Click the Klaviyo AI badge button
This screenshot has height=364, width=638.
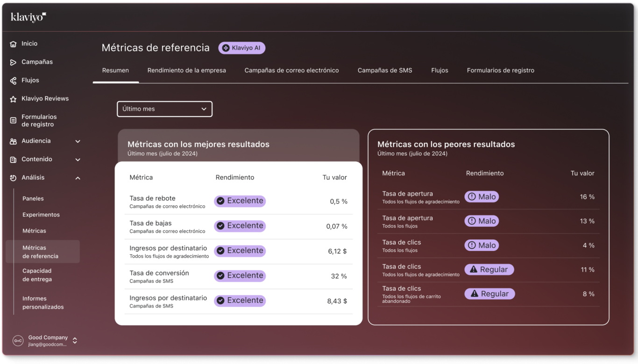point(242,48)
